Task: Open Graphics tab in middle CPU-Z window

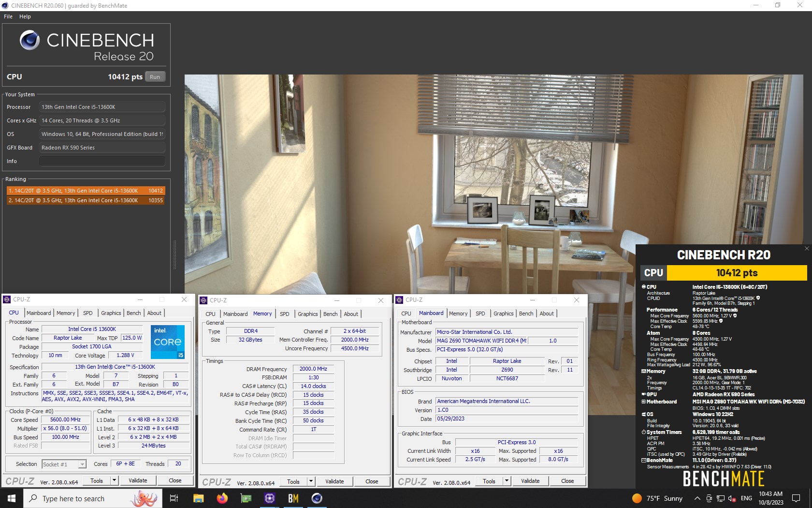Action: pyautogui.click(x=308, y=314)
